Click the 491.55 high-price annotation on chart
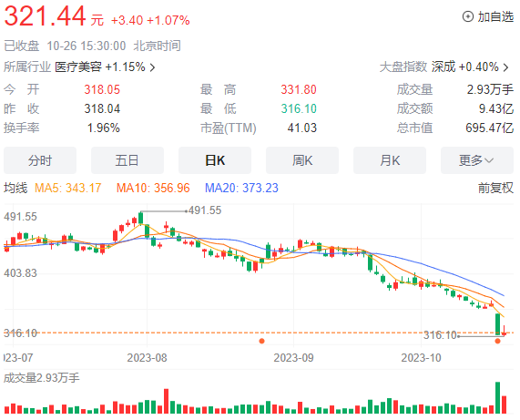 (205, 210)
